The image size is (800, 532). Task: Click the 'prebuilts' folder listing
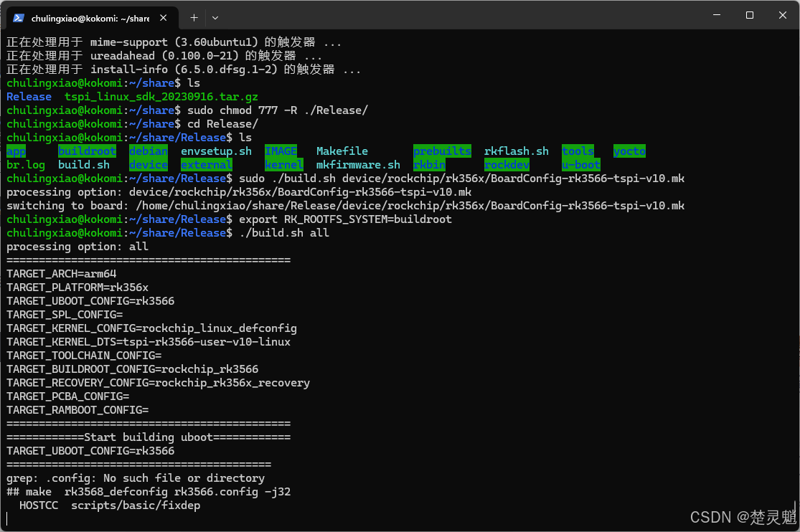pos(443,151)
